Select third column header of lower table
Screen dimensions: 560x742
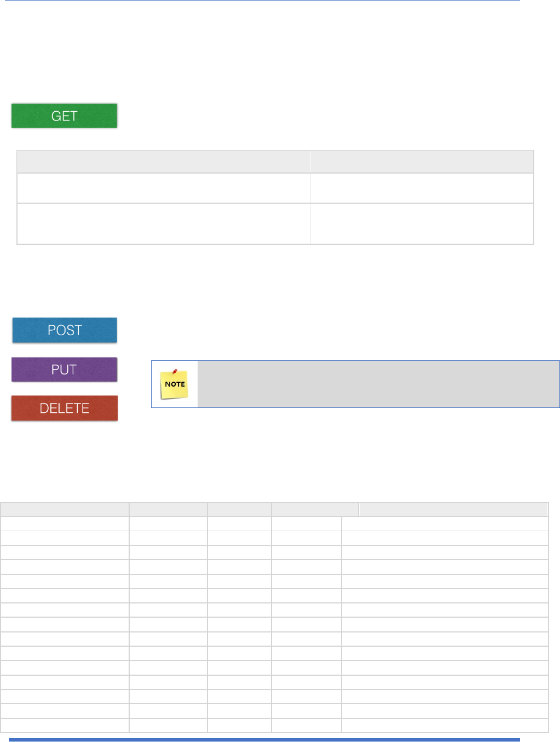click(x=239, y=509)
